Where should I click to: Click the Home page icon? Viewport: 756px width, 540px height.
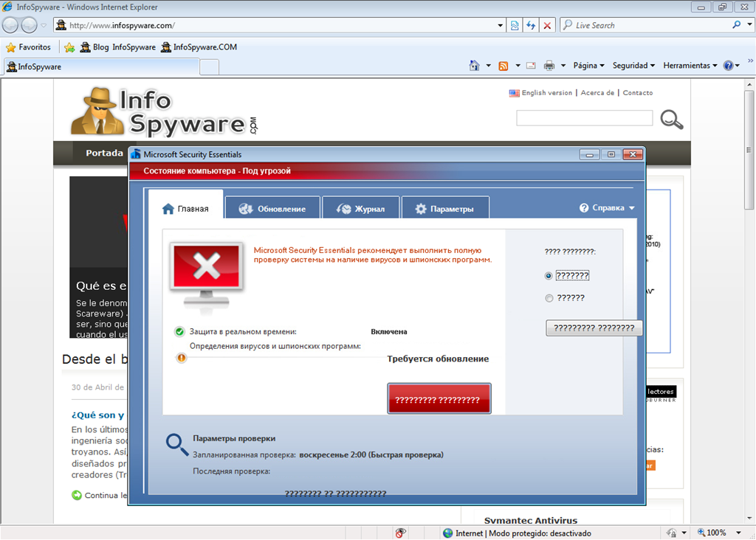475,66
